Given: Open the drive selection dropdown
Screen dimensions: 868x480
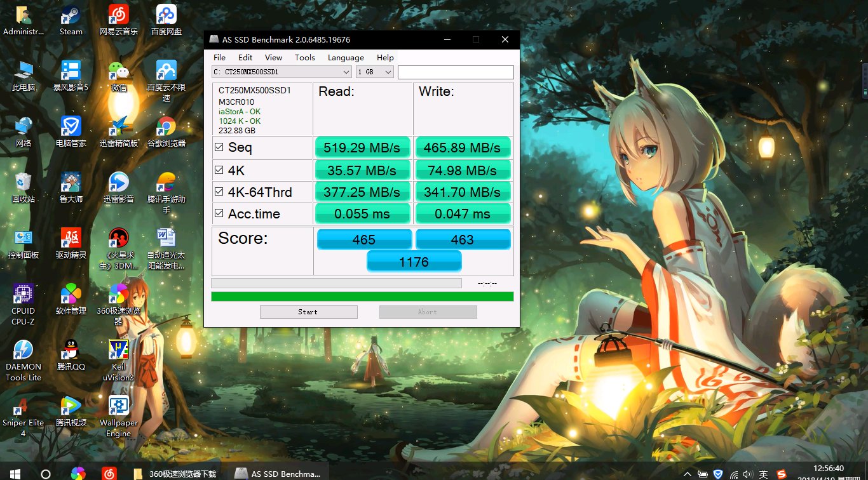Looking at the screenshot, I should (x=281, y=72).
